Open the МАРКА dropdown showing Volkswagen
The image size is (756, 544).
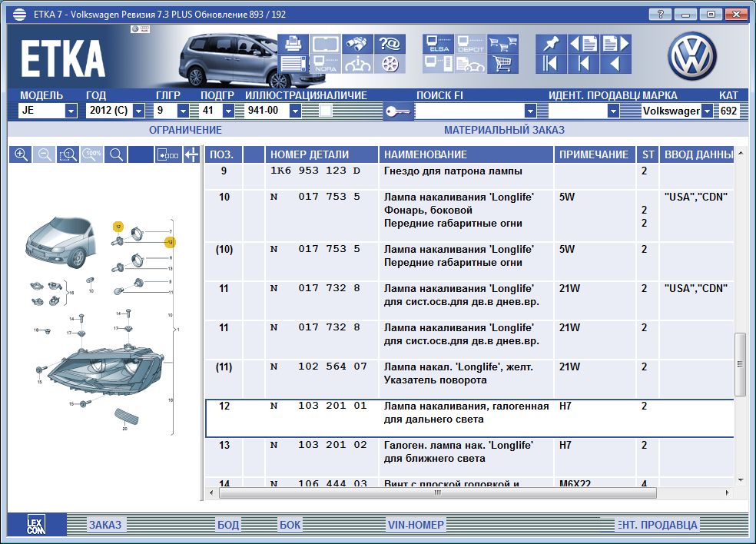707,111
